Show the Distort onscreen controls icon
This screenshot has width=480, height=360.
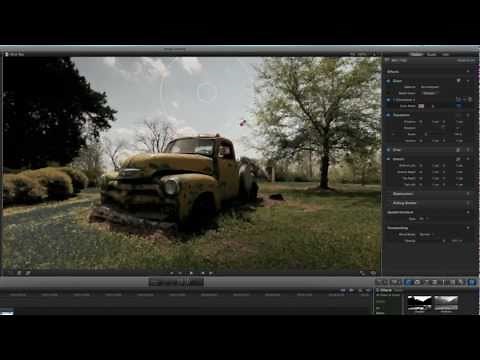(x=459, y=159)
